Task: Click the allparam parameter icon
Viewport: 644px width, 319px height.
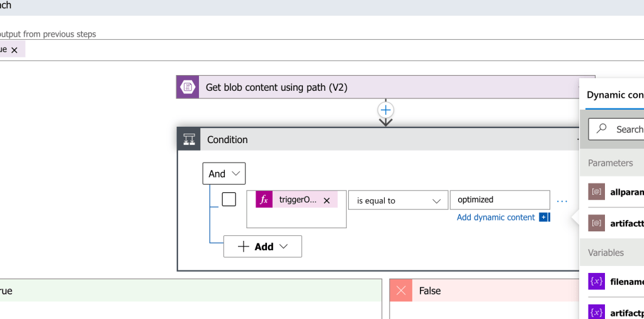Action: click(x=596, y=192)
